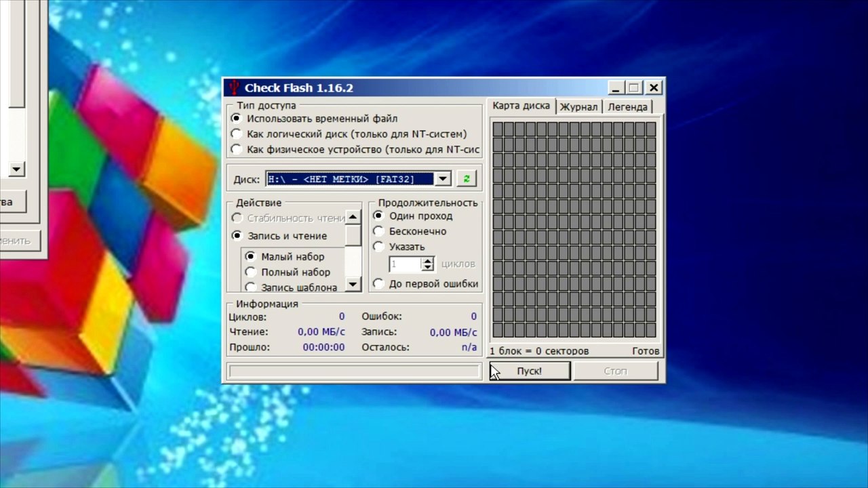Click the 'Стоп' button
The width and height of the screenshot is (868, 488).
coord(616,371)
